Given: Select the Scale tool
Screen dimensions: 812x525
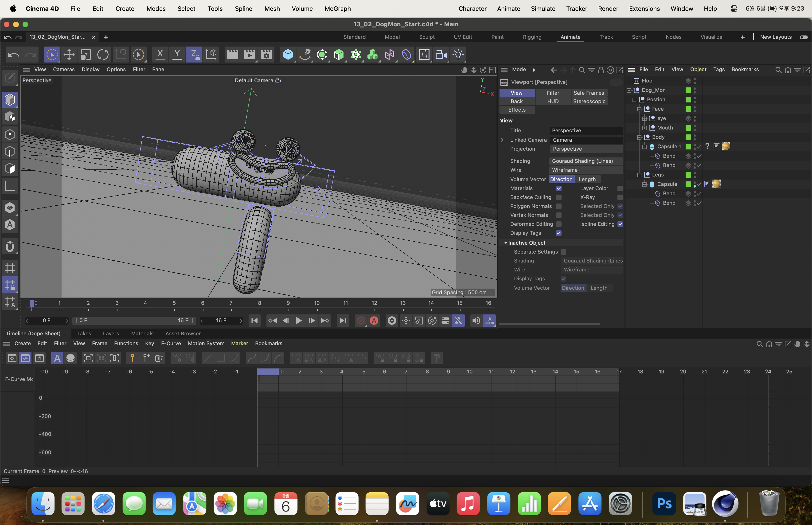Looking at the screenshot, I should (x=86, y=55).
